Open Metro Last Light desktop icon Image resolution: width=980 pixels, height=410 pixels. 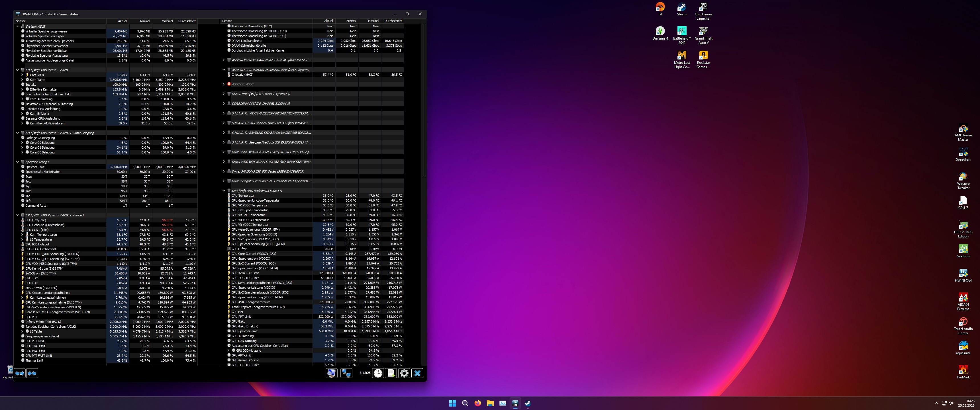[x=682, y=60]
